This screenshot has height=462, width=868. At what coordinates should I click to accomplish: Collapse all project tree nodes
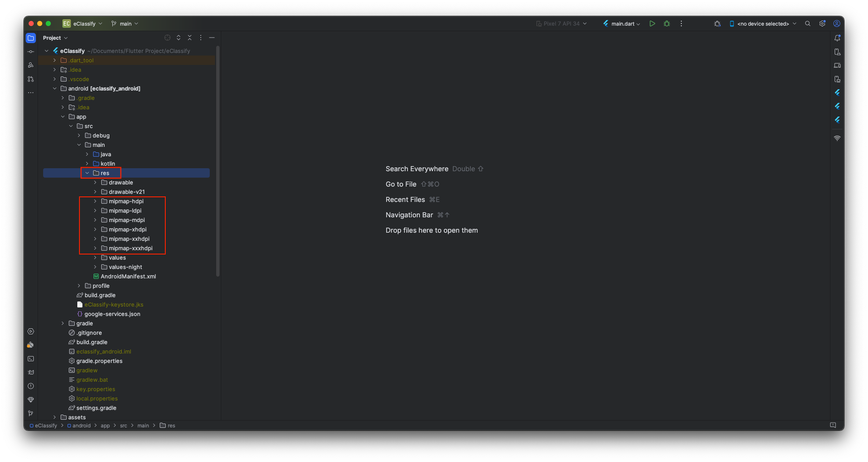point(190,38)
